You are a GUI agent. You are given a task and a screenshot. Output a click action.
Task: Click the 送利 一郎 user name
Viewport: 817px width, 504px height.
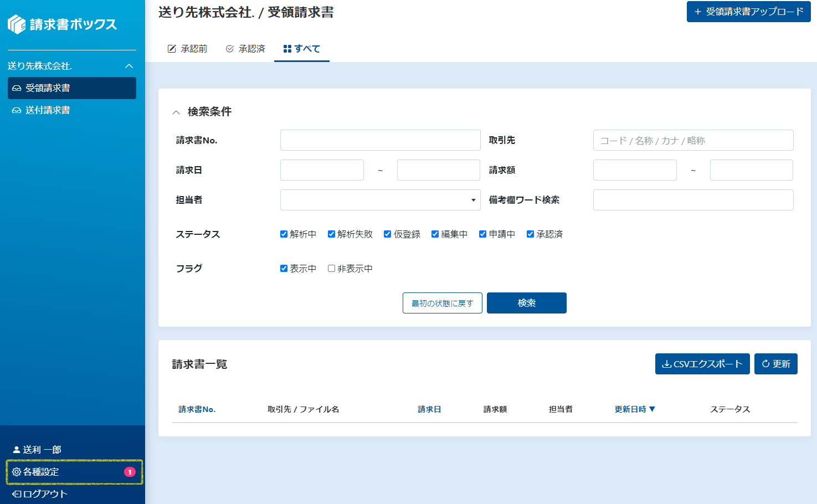42,450
